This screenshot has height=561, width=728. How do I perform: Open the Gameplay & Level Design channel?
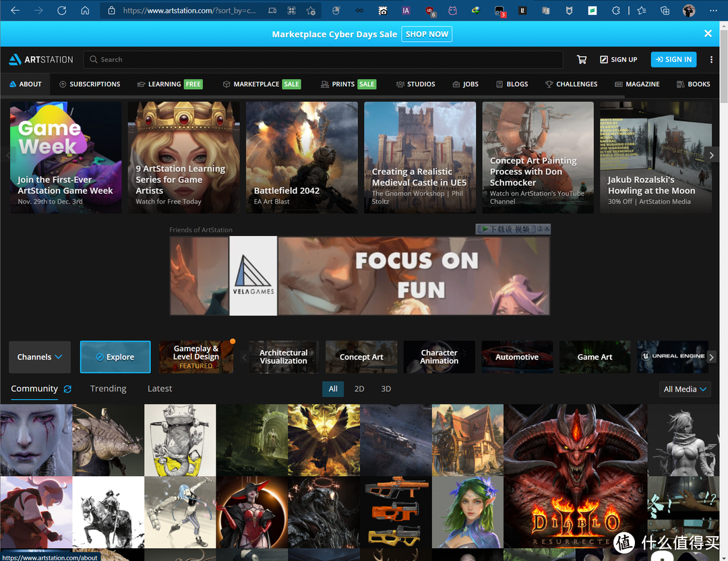196,357
